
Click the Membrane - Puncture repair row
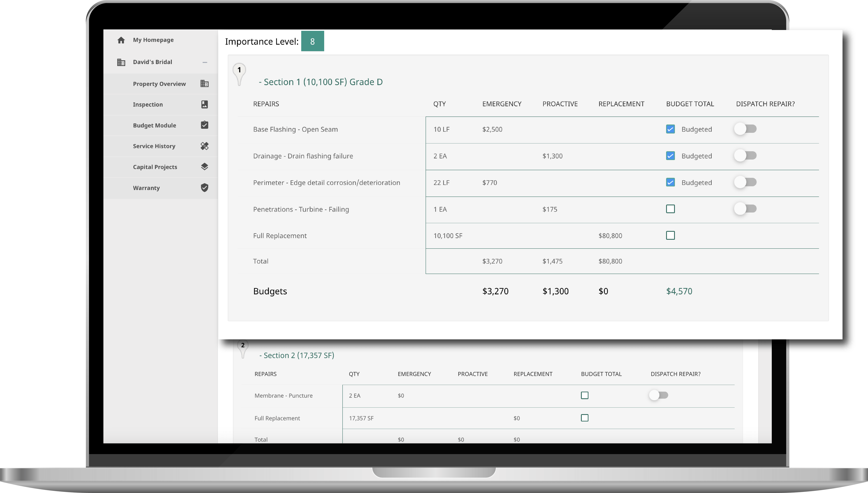488,396
